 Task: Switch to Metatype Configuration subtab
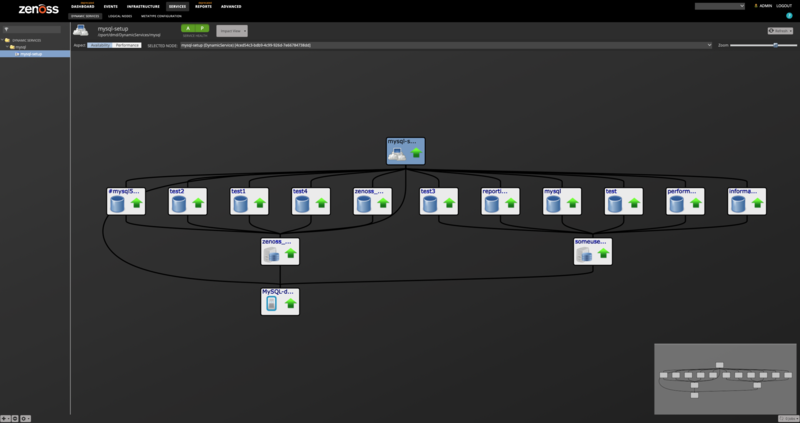click(161, 16)
